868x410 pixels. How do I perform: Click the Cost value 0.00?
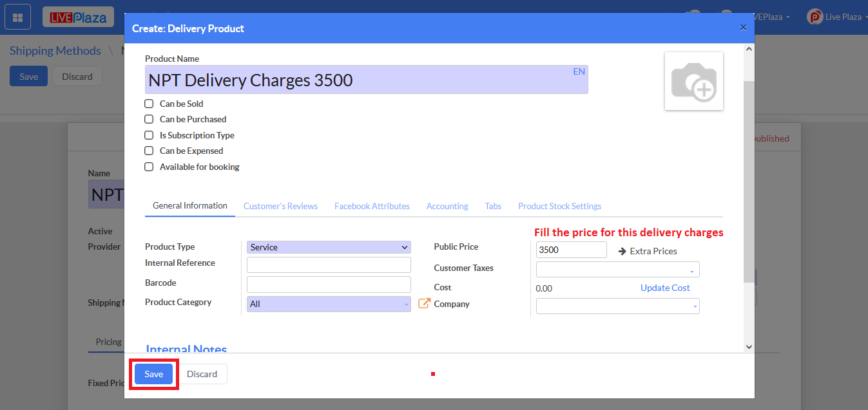click(544, 288)
